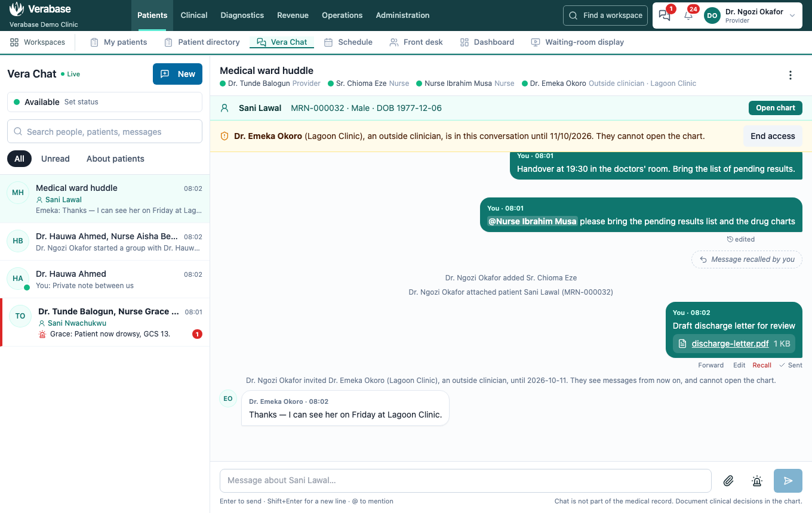This screenshot has width=812, height=513.
Task: Open the Patient directory tab
Action: pos(202,42)
